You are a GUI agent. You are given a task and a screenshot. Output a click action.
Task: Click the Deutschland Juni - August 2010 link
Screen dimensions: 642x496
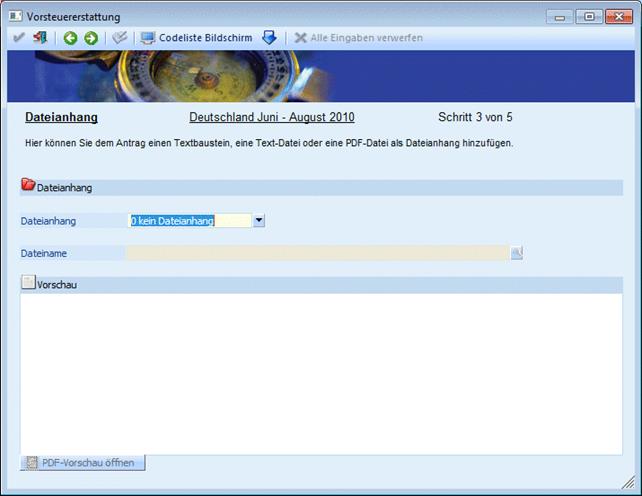(271, 117)
